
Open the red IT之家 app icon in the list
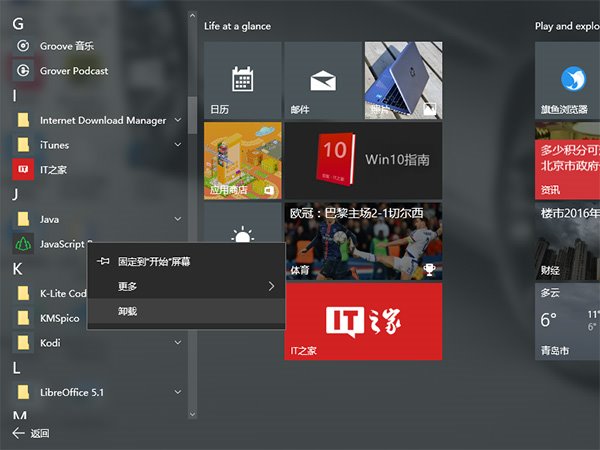23,170
